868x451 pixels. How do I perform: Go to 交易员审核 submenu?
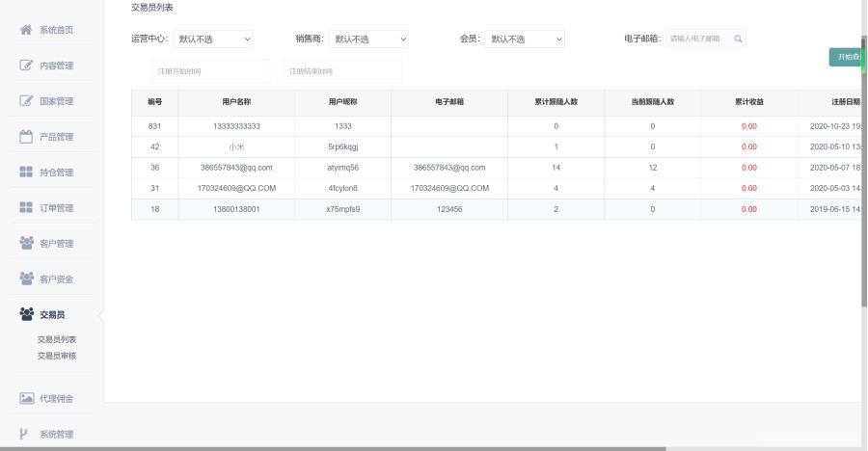pyautogui.click(x=57, y=356)
